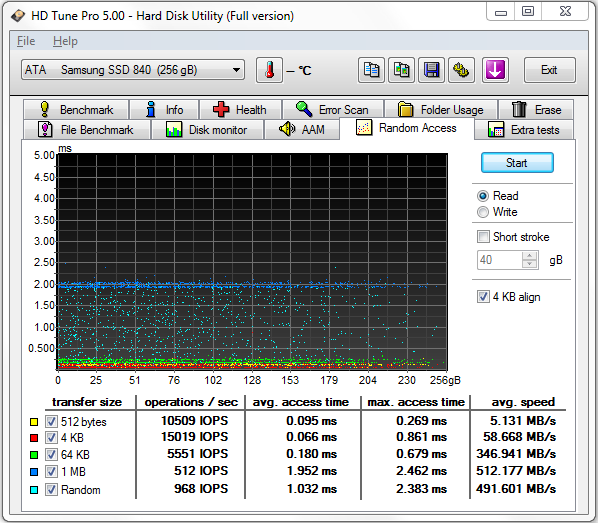Screen dimensions: 598x523
Task: Switch to the Erase tab
Action: 536,110
